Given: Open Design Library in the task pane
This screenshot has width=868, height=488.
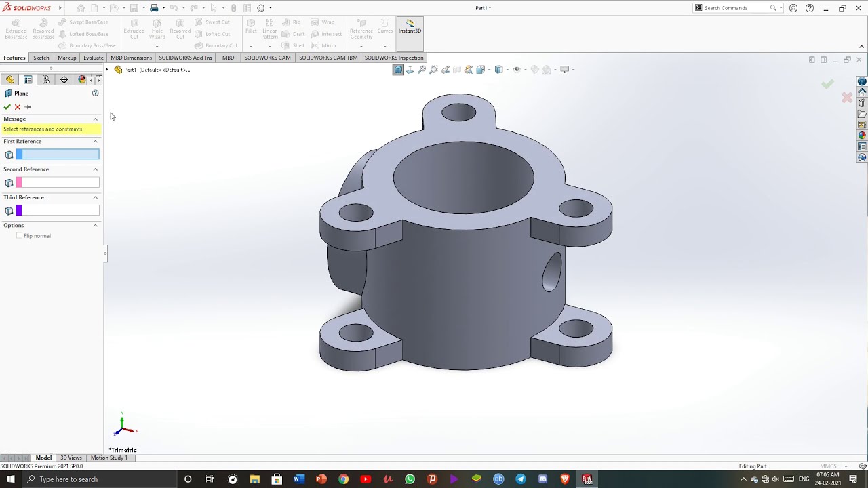Looking at the screenshot, I should click(x=862, y=103).
